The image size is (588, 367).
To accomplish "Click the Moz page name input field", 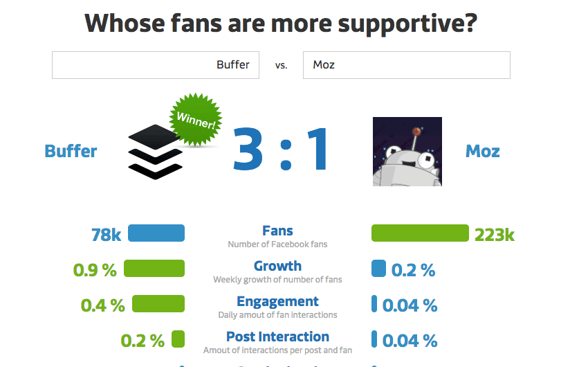I will tap(406, 65).
